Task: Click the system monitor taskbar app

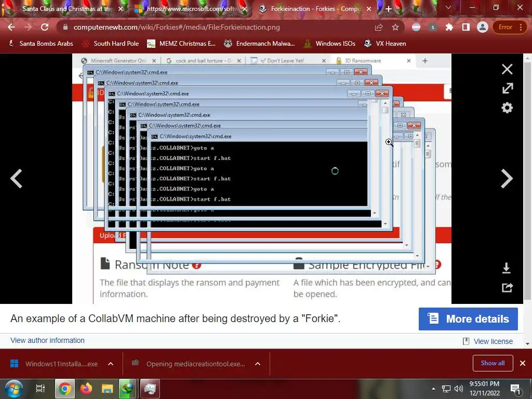Action: tap(150, 389)
